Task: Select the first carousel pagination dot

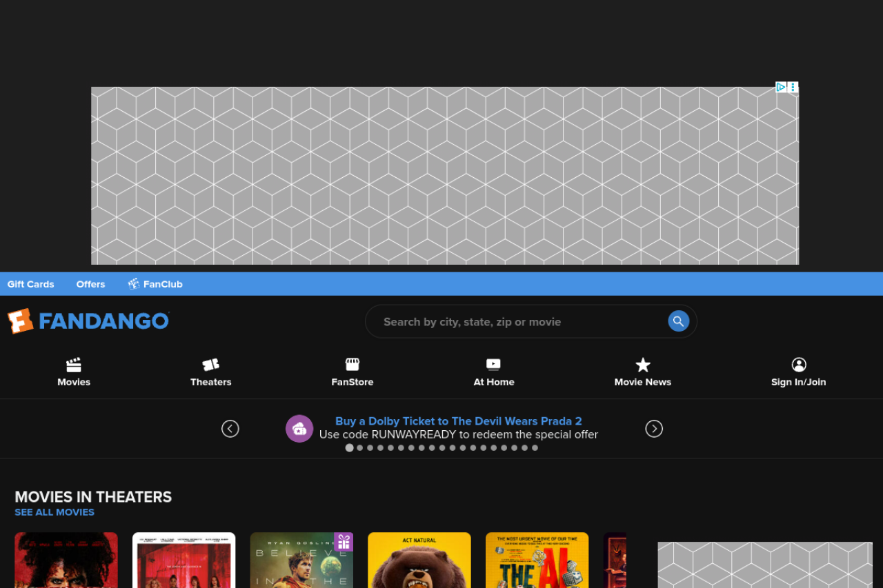Action: tap(349, 448)
